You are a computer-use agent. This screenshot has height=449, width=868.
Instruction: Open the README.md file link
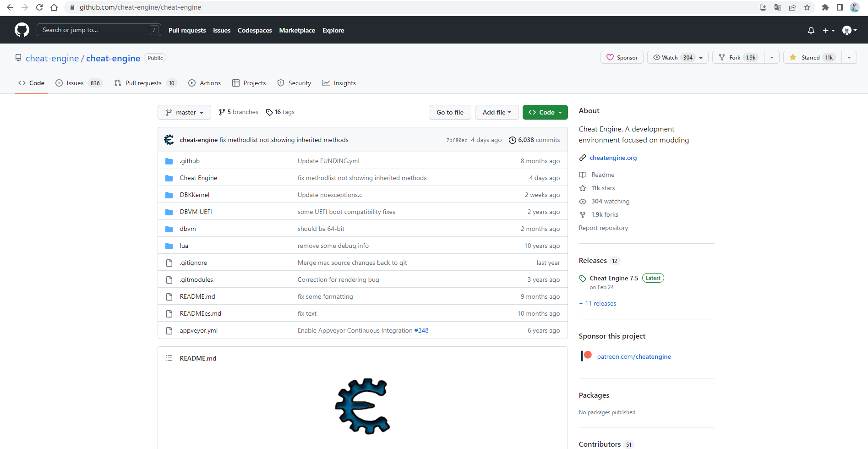click(197, 297)
